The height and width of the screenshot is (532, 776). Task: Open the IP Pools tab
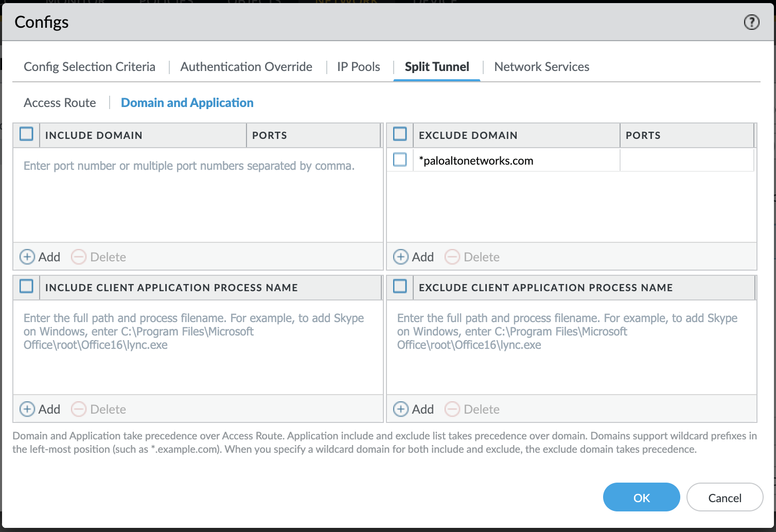point(358,66)
